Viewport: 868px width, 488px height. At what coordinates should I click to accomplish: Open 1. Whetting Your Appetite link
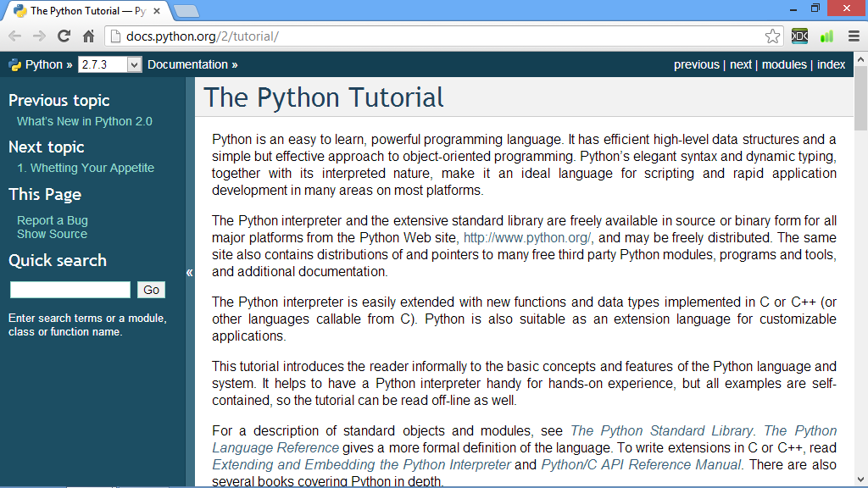(x=86, y=168)
